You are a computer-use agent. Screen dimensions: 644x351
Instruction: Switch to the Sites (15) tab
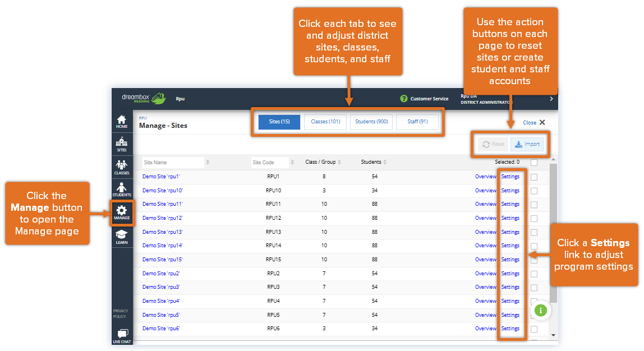[279, 122]
